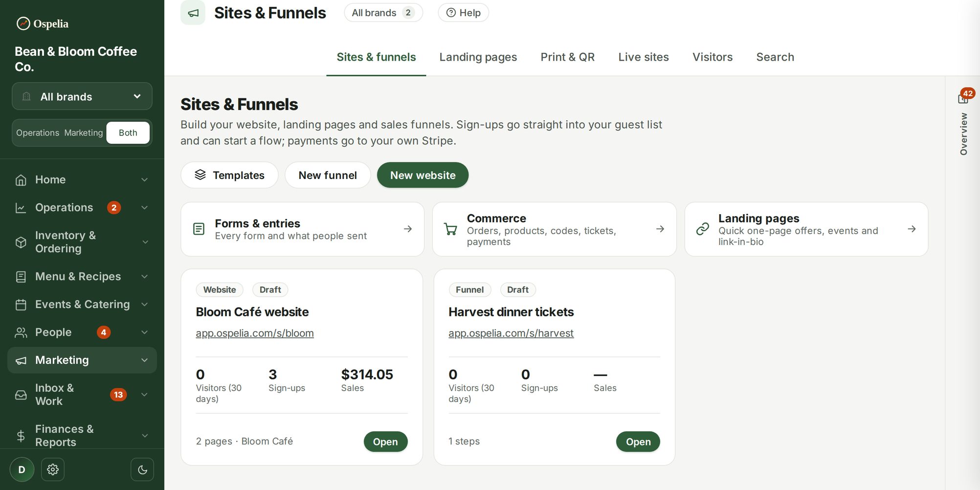Screen dimensions: 980x490
Task: Toggle dark mode with the moon icon
Action: point(142,469)
